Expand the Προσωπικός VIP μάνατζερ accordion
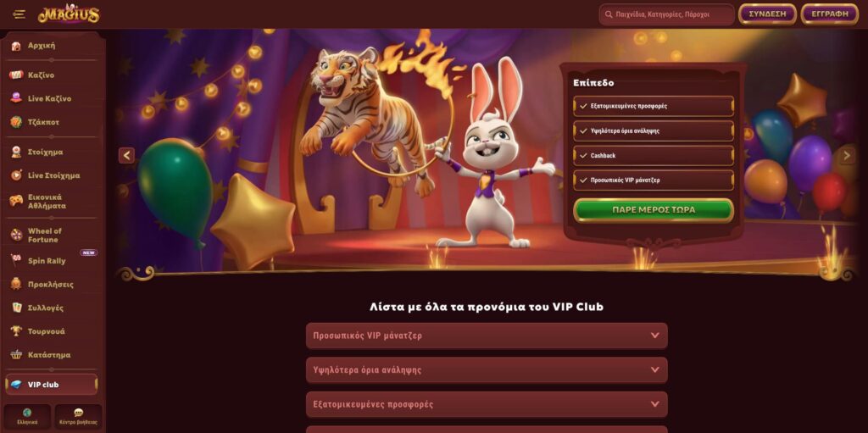This screenshot has width=868, height=433. click(x=487, y=336)
